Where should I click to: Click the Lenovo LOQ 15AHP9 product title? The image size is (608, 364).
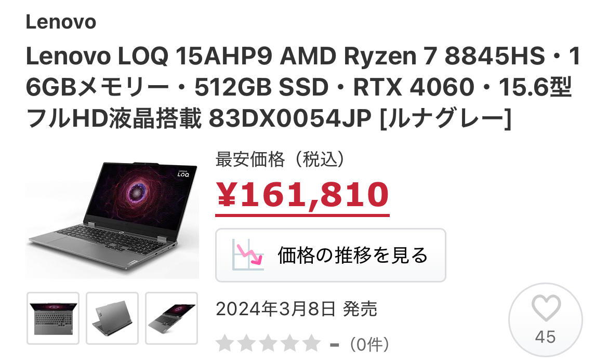[x=303, y=86]
